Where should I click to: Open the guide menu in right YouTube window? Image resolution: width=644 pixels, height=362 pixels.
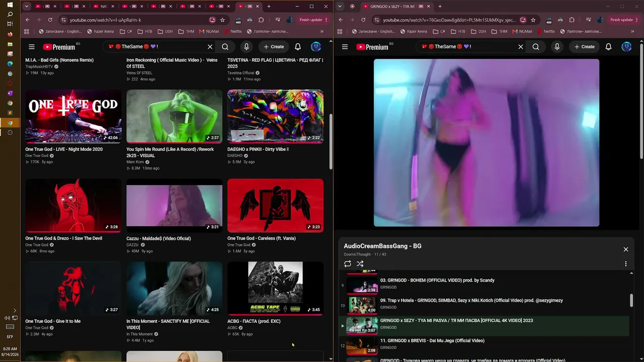click(x=345, y=47)
